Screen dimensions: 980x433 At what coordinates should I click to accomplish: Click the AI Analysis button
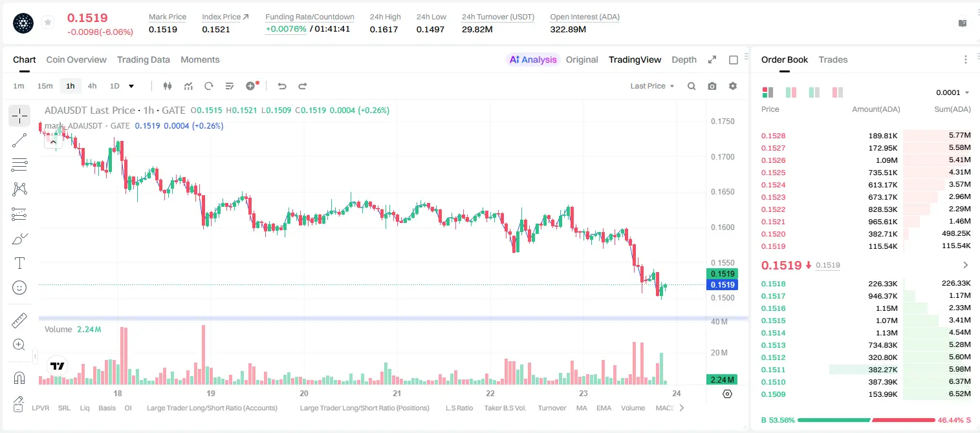tap(533, 59)
